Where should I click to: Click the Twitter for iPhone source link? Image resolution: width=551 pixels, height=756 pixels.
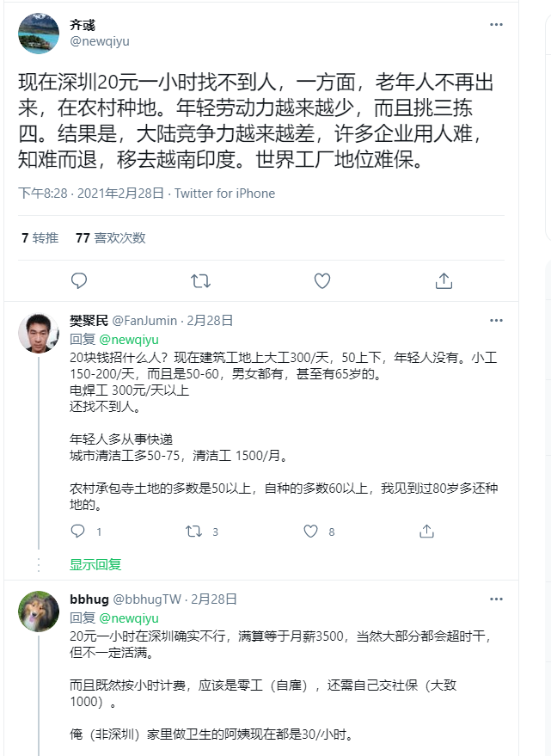click(224, 194)
